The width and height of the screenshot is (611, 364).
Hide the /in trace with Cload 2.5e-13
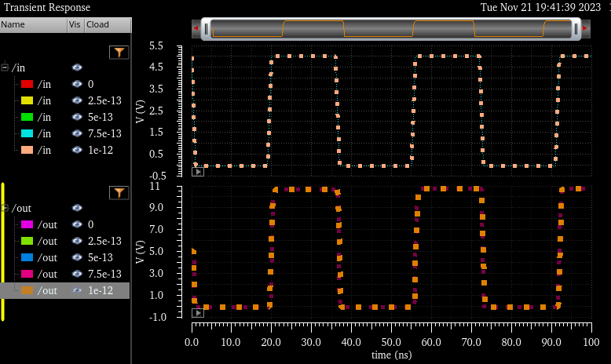(x=77, y=100)
